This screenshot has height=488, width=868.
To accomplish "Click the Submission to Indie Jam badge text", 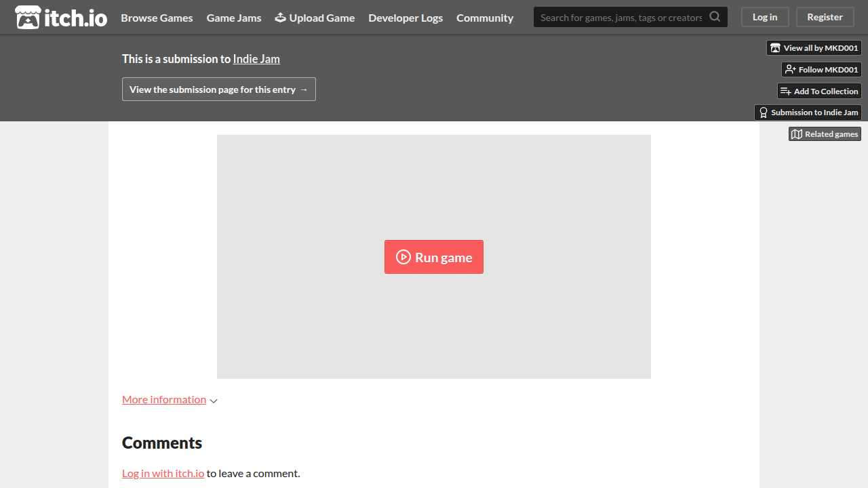I will tap(814, 113).
